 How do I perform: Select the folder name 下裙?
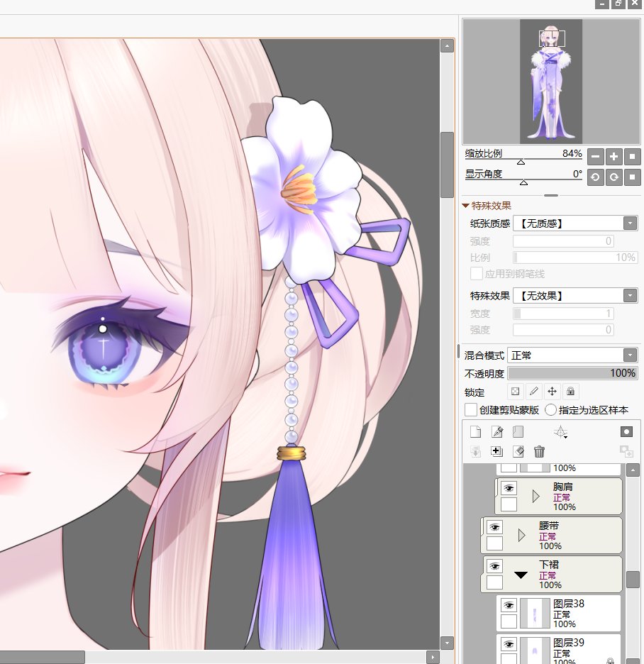click(x=549, y=565)
